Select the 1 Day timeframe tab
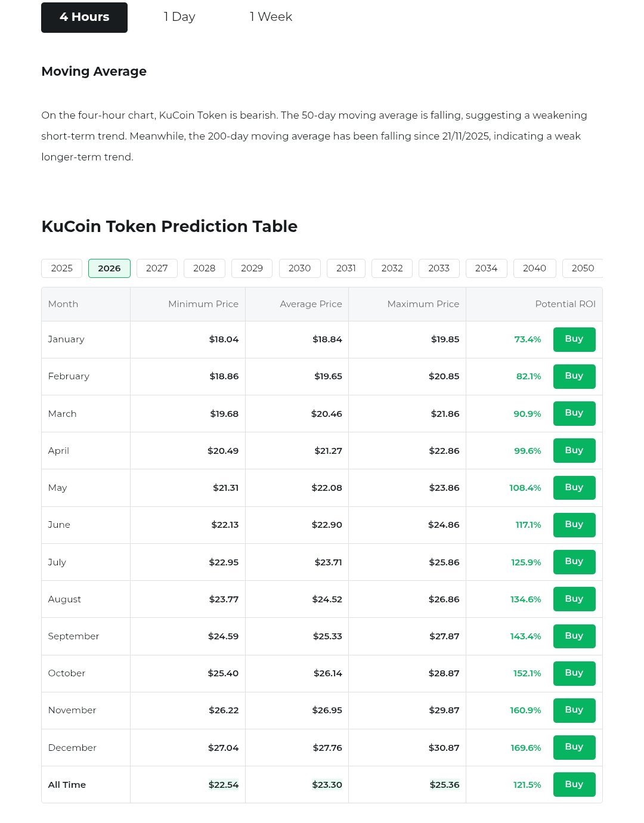Image resolution: width=644 pixels, height=823 pixels. click(x=179, y=17)
